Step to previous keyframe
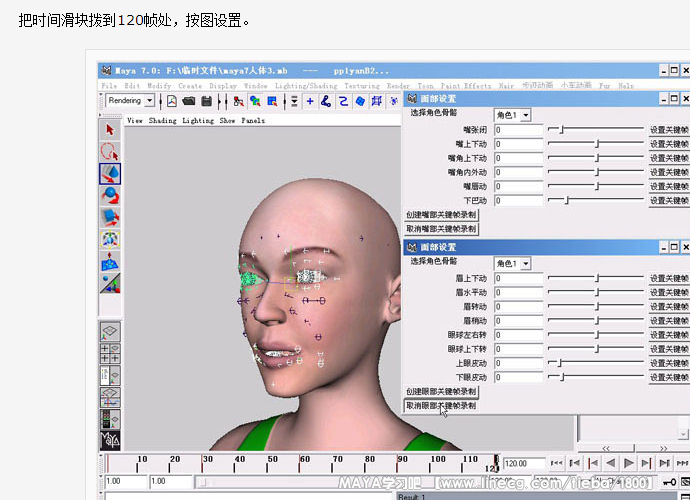The height and width of the screenshot is (500, 690). 593,463
